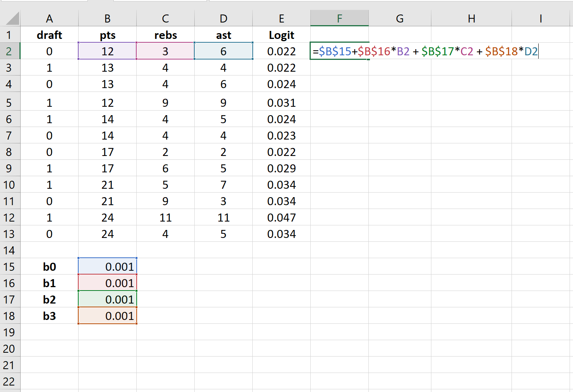Select row 2 header
Image resolution: width=573 pixels, height=392 pixels.
[x=10, y=51]
